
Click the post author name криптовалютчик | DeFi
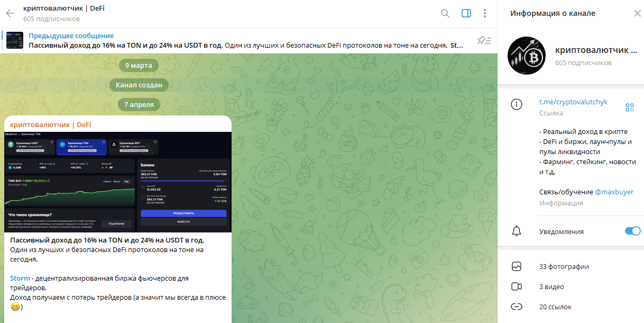51,124
